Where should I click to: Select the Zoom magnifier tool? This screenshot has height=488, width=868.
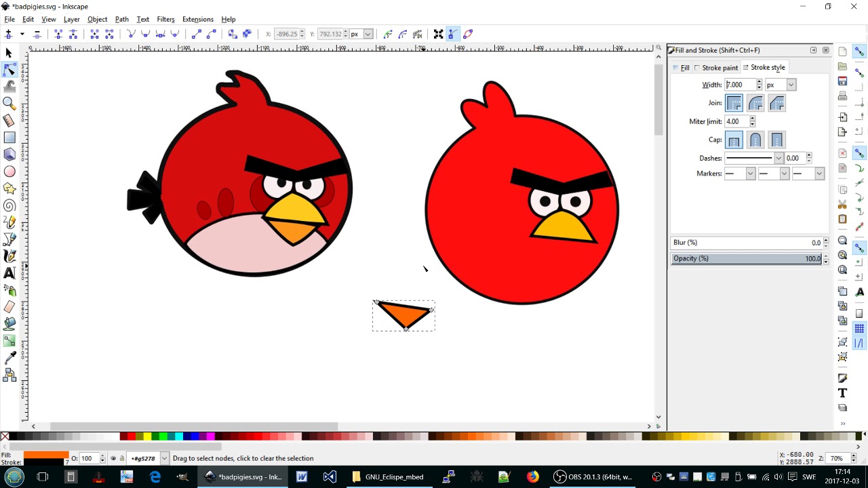pyautogui.click(x=9, y=104)
